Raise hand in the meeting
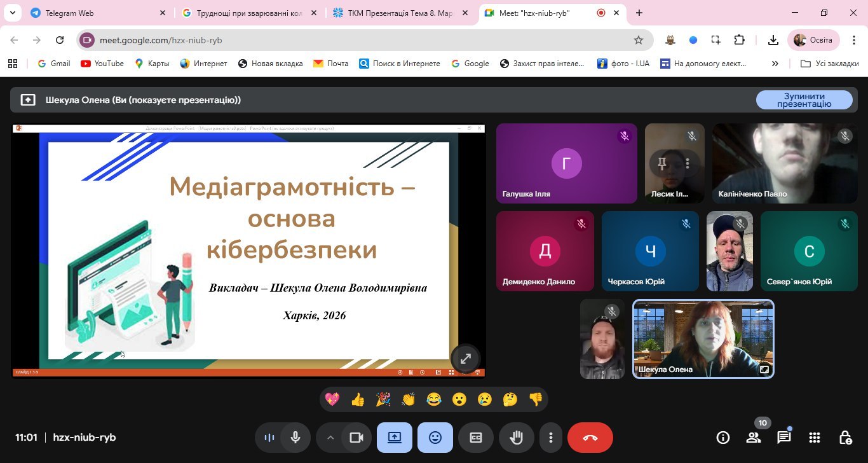Screen dimensions: 868x463 pyautogui.click(x=517, y=438)
